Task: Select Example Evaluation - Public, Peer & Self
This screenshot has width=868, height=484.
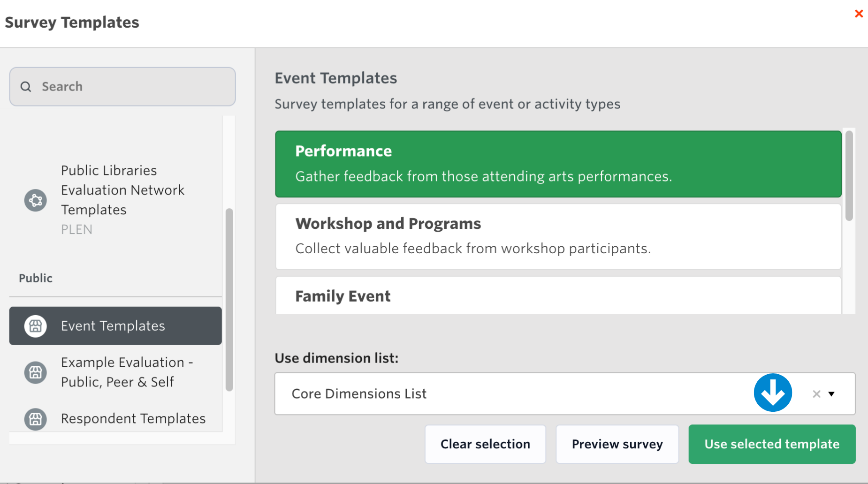Action: (127, 372)
